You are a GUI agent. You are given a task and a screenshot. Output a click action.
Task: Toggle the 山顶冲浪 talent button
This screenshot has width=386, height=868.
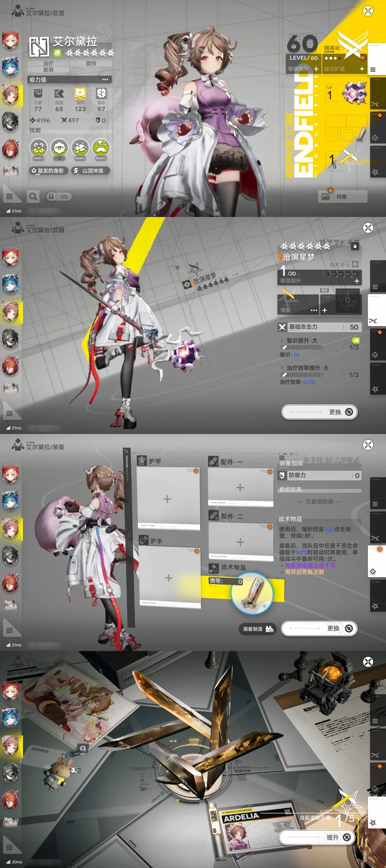point(90,171)
